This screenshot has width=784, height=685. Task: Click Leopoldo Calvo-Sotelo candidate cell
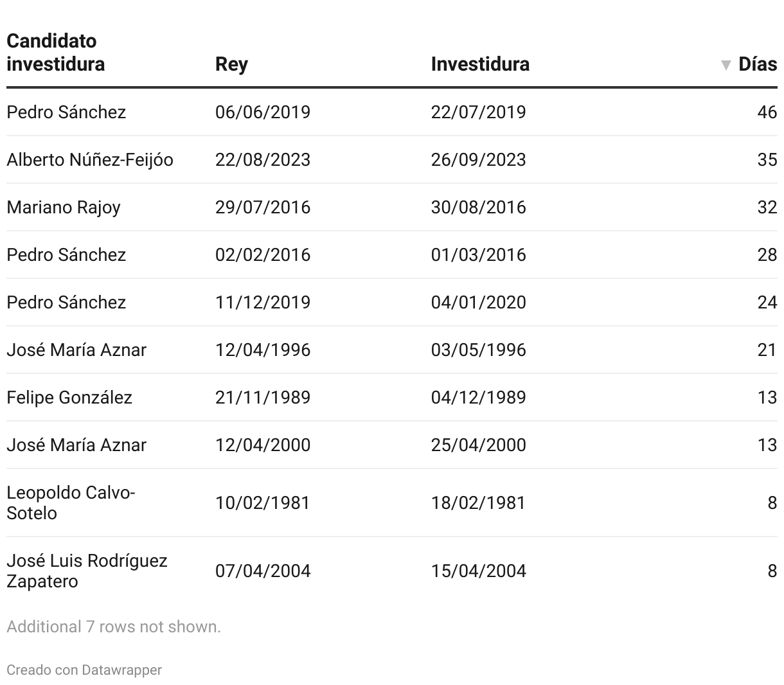pos(71,503)
